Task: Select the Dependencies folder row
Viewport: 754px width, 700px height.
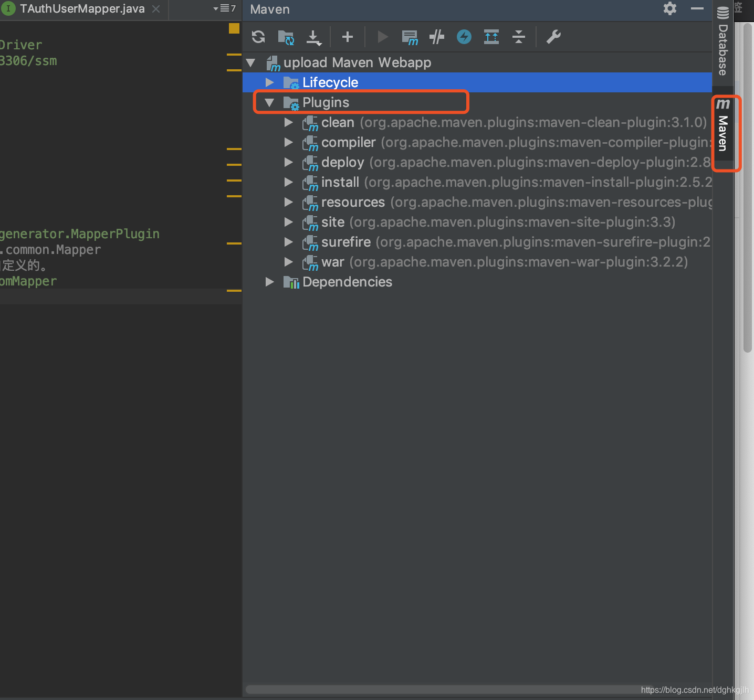Action: click(477, 282)
